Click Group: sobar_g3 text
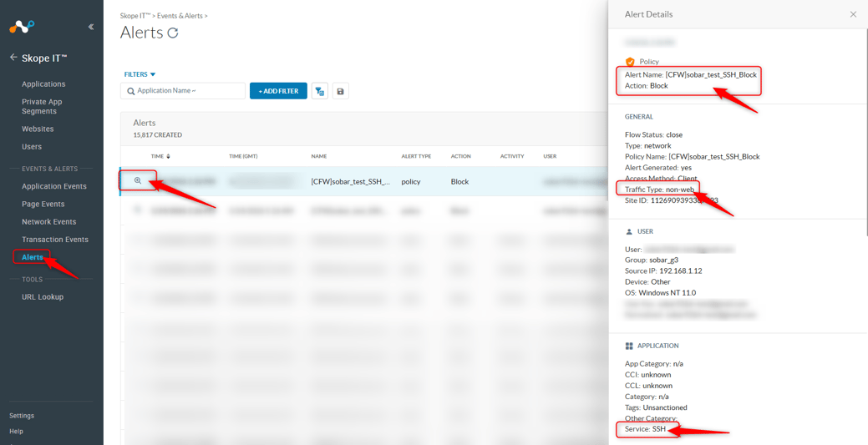 point(652,260)
